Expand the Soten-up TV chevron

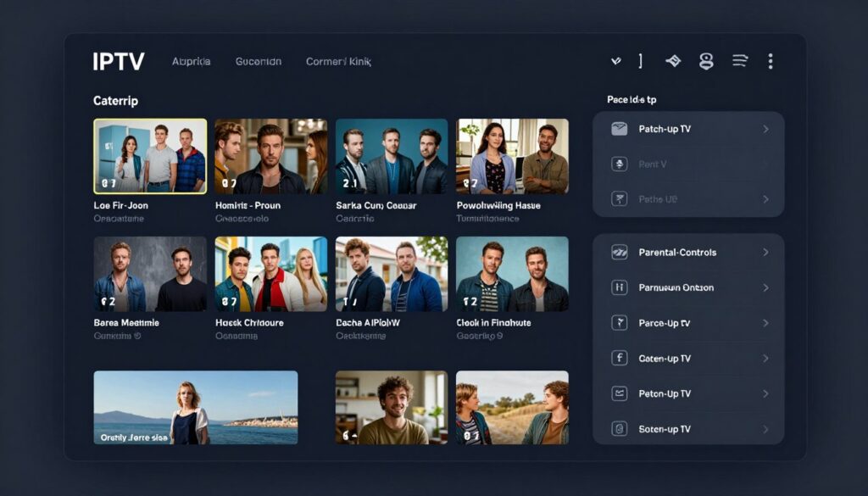[x=766, y=428]
